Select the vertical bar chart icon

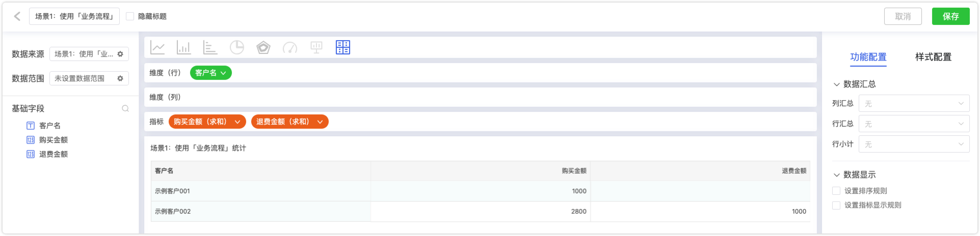[x=183, y=48]
